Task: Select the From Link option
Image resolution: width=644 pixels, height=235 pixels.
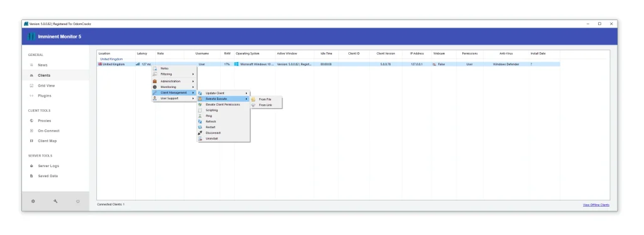Action: click(267, 105)
